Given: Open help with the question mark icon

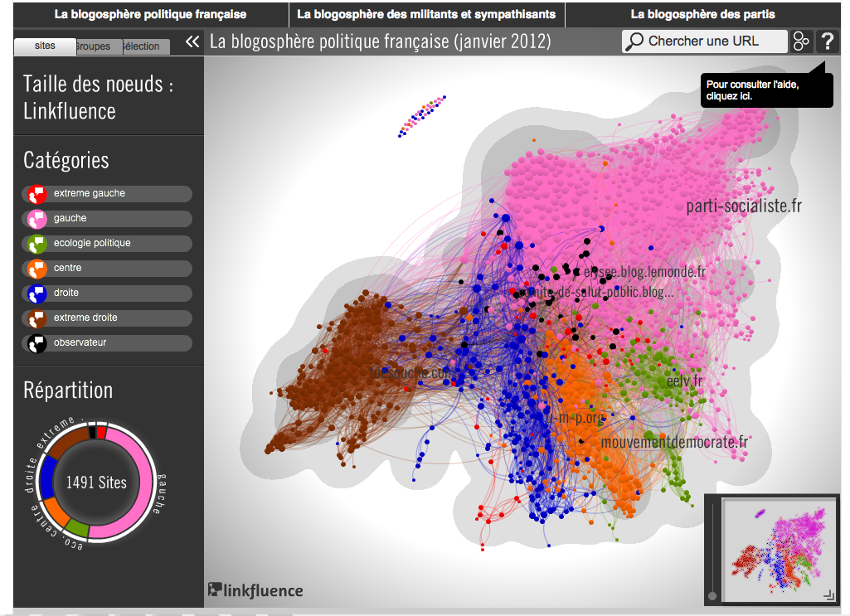Looking at the screenshot, I should click(x=826, y=41).
